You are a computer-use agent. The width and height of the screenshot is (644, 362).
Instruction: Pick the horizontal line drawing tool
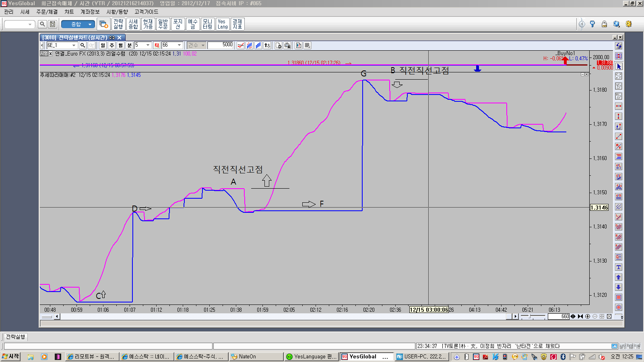pos(619,106)
